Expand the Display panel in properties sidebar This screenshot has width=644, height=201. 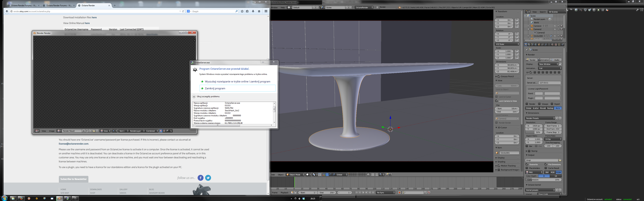[x=501, y=158]
